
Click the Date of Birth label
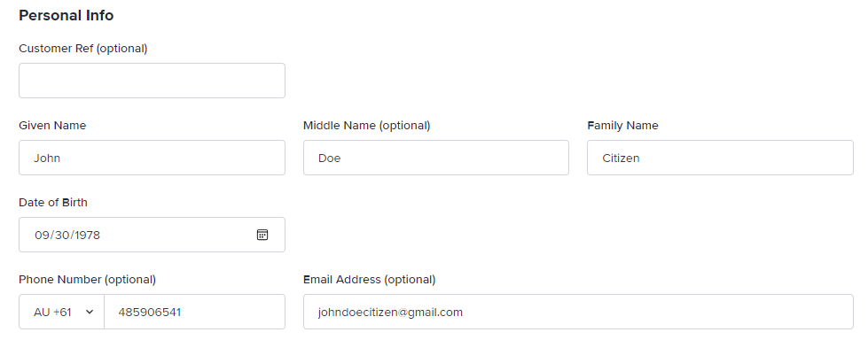tap(53, 203)
